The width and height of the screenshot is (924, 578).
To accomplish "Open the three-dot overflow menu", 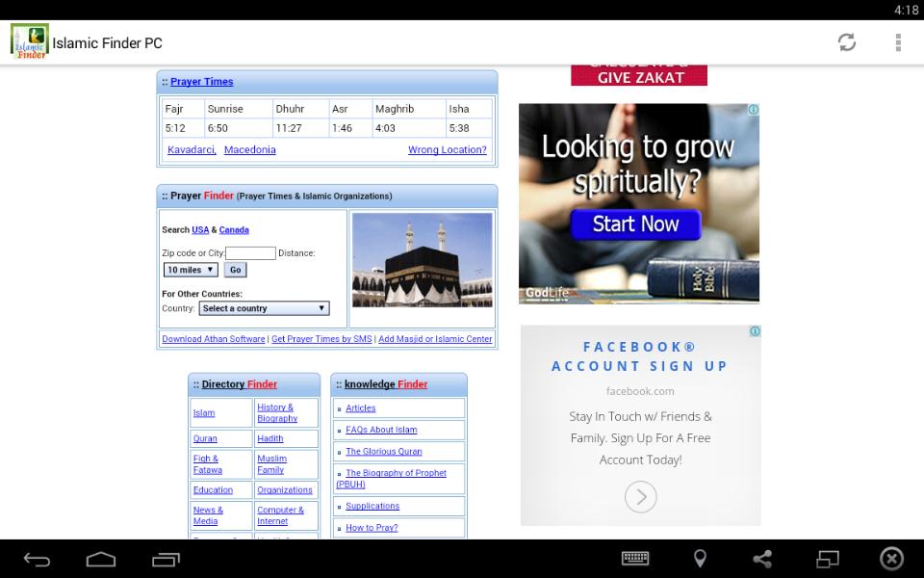I will [x=898, y=42].
